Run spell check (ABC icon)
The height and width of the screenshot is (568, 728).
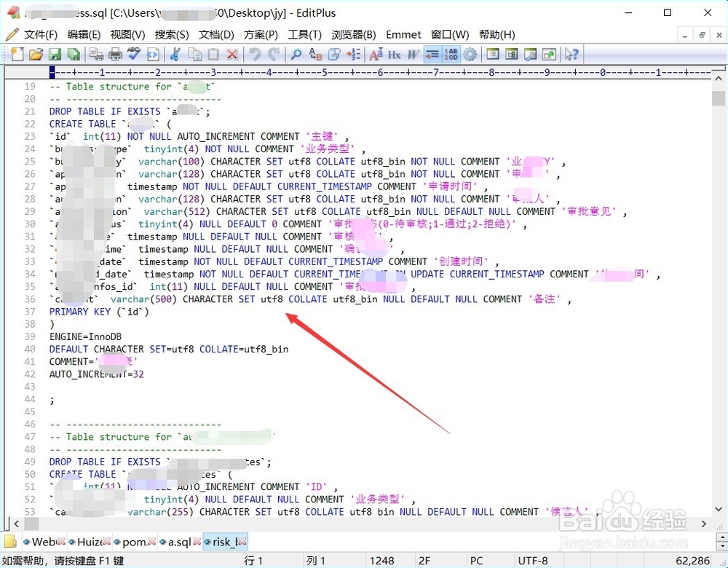[x=134, y=55]
